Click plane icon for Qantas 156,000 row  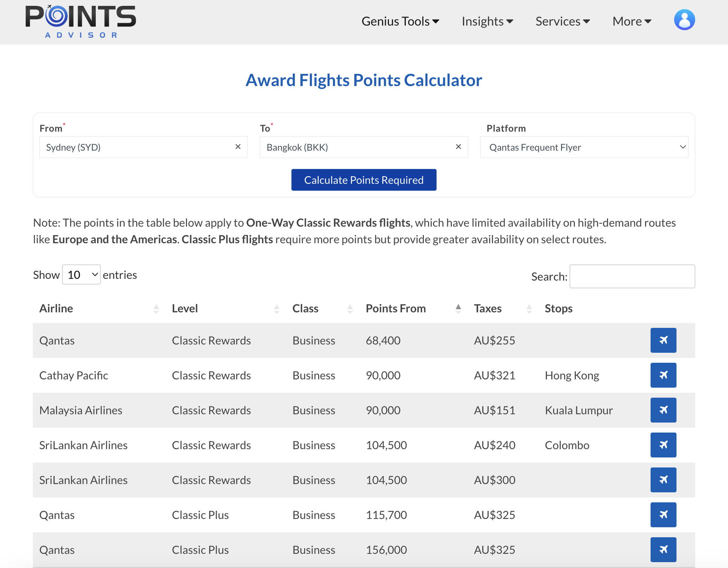tap(663, 550)
